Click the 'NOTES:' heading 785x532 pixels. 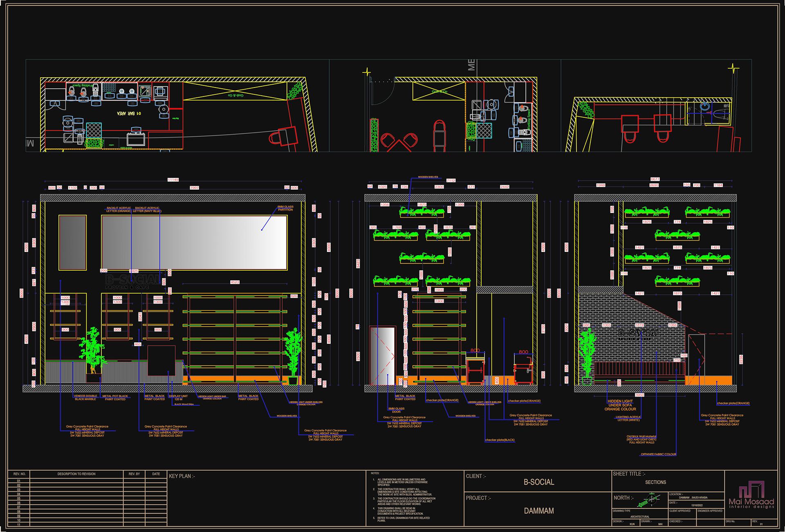pos(375,474)
